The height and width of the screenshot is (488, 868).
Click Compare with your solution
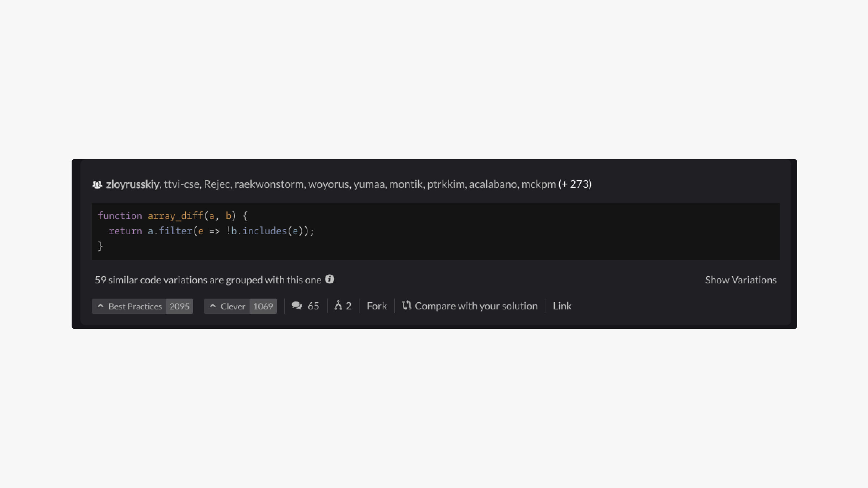[476, 306]
